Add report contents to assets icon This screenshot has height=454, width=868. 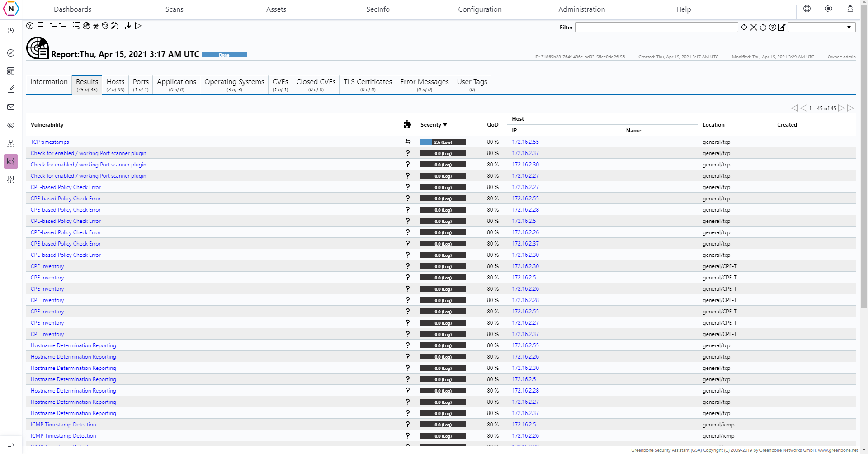53,26
